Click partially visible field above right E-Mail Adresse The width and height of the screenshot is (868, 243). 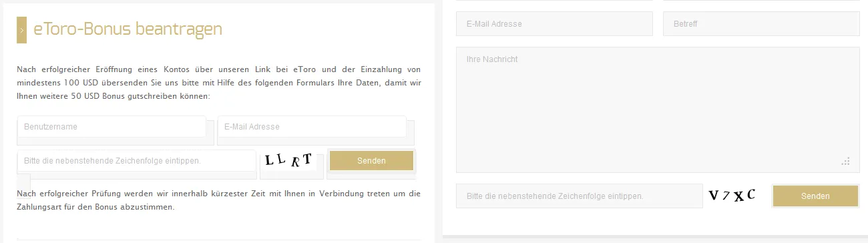tap(554, 1)
